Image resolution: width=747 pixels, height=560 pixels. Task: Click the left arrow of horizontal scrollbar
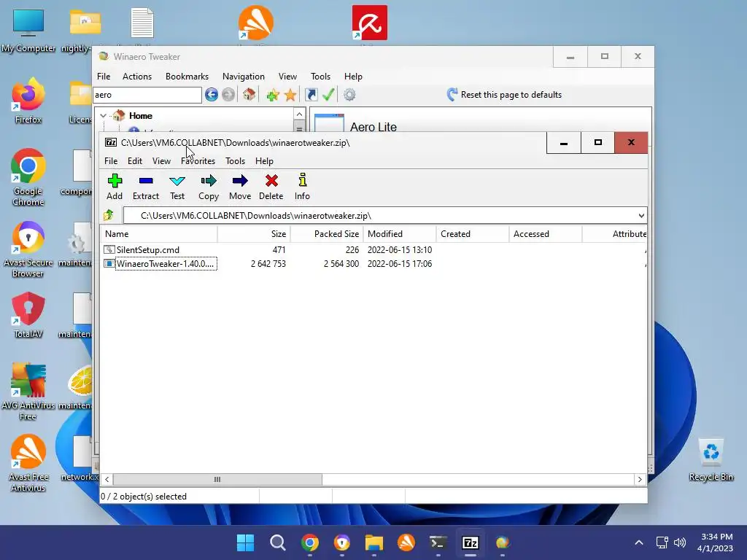click(107, 479)
